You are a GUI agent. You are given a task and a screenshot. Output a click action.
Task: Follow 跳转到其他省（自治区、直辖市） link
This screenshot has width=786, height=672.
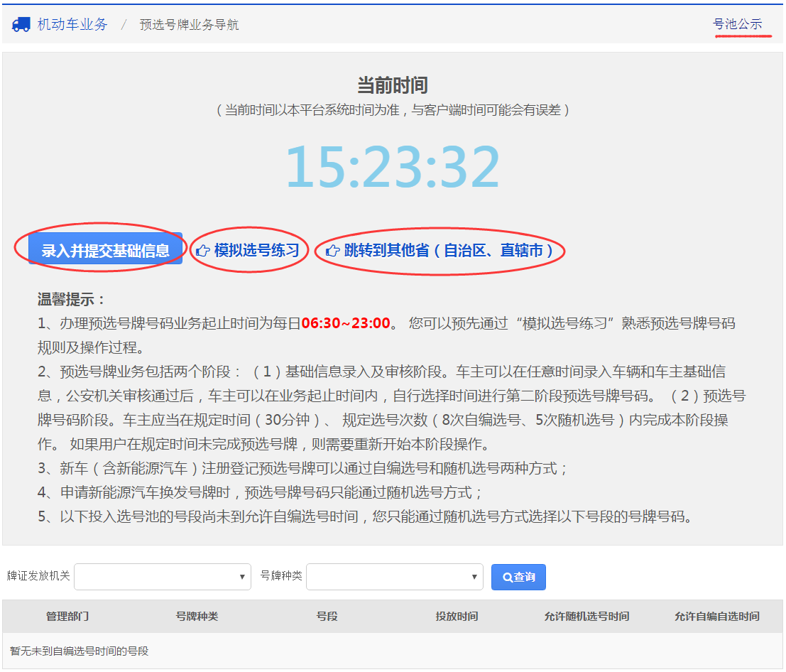tap(449, 250)
